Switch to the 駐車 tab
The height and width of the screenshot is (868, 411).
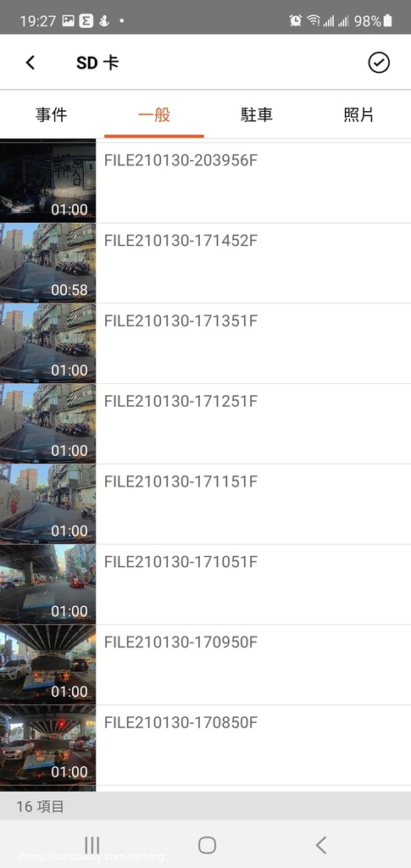click(257, 114)
